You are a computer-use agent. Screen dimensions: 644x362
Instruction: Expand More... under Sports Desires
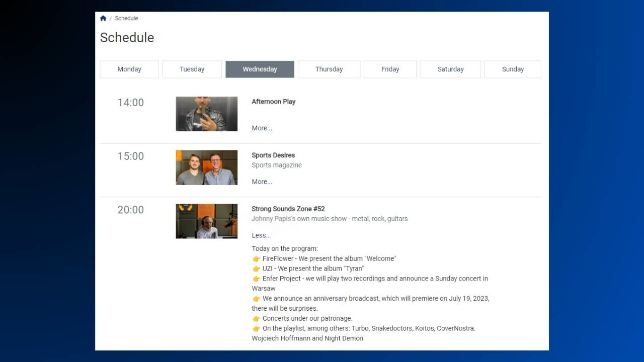262,182
